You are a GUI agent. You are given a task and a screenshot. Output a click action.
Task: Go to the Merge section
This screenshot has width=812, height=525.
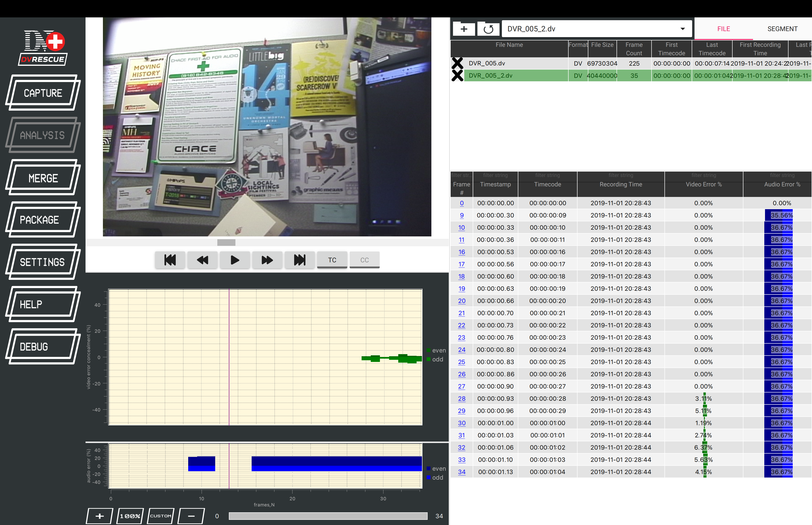click(x=43, y=178)
